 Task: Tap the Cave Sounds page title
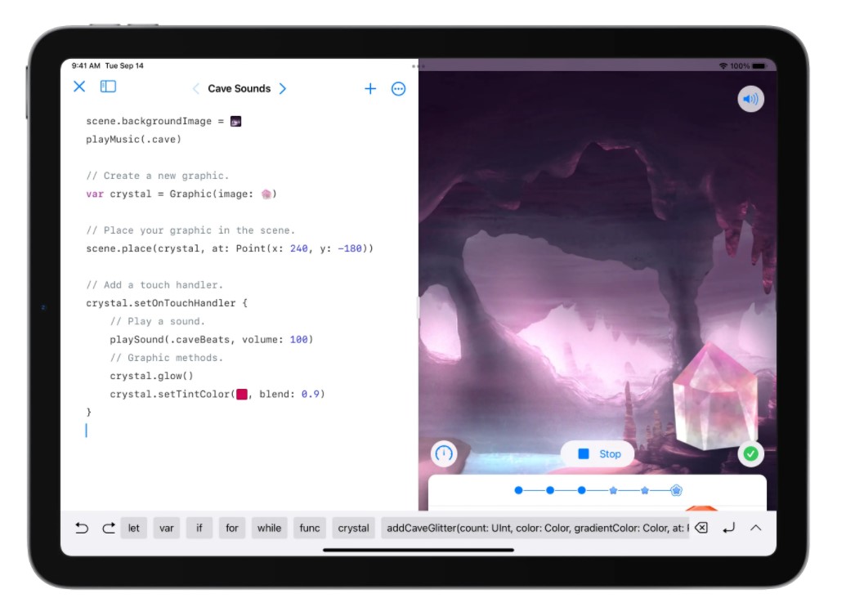click(239, 88)
